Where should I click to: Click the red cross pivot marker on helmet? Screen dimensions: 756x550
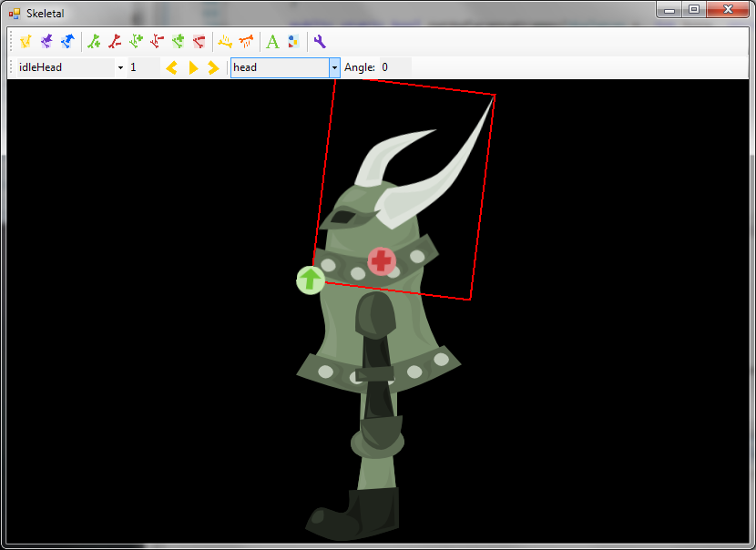[x=382, y=261]
